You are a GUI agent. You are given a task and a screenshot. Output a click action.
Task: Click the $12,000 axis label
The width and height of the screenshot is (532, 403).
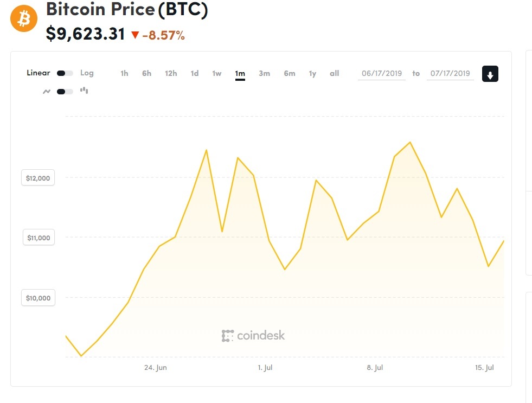(38, 178)
